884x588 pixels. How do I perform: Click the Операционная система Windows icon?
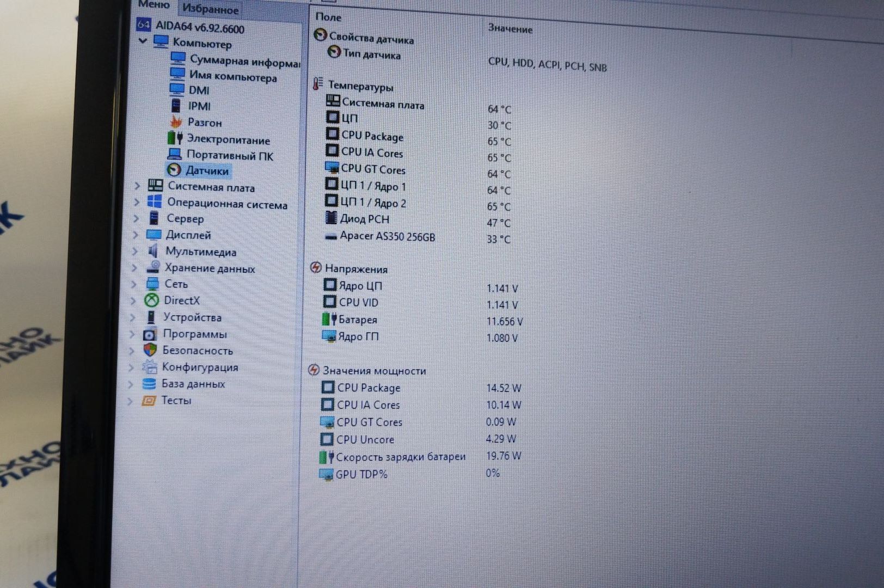(155, 202)
